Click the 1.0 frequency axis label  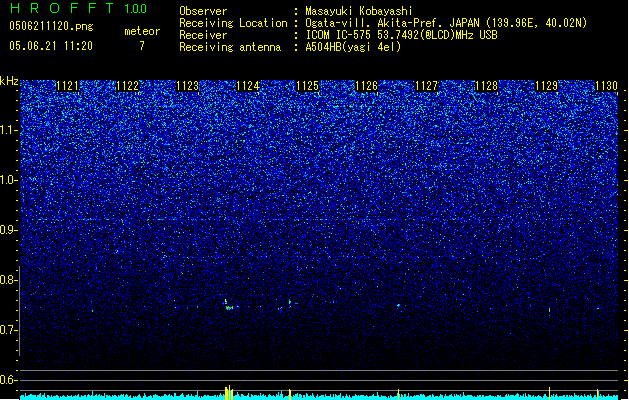tap(8, 180)
